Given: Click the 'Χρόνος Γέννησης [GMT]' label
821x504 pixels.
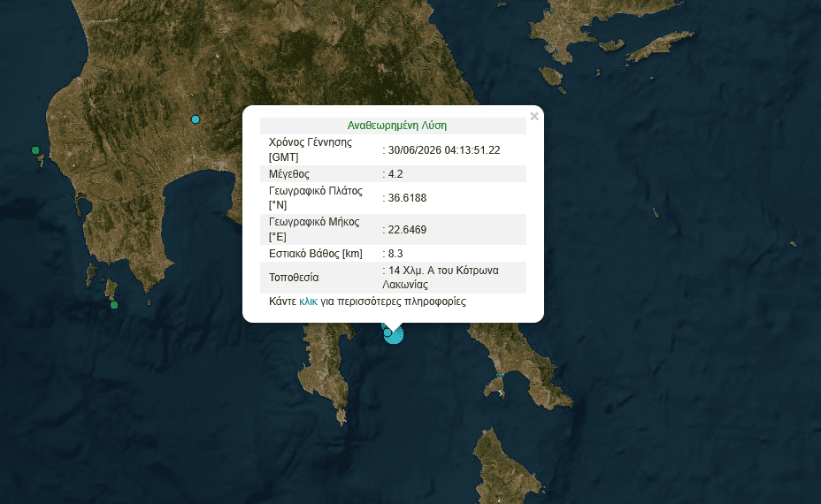Looking at the screenshot, I should (x=310, y=149).
